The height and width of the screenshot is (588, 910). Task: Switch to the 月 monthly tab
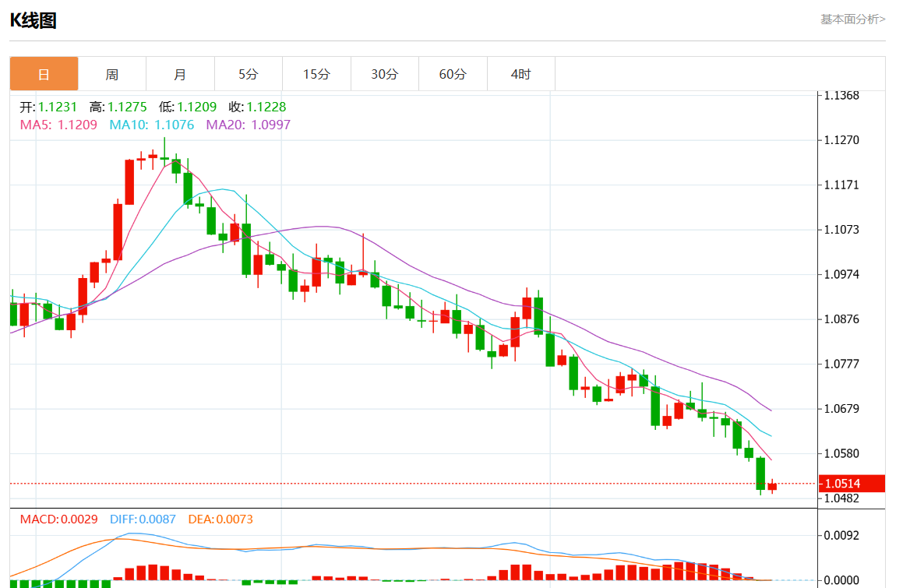(x=181, y=74)
